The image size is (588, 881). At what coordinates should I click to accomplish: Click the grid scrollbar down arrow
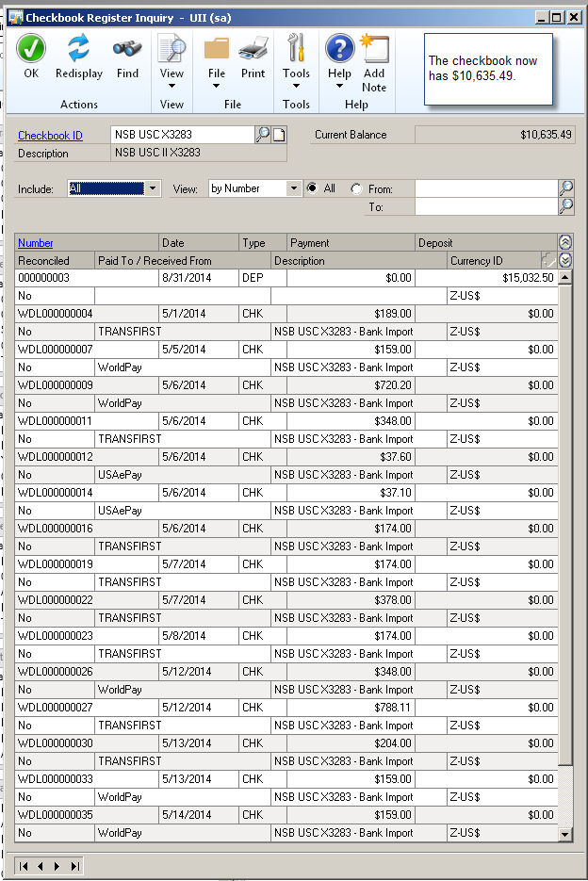point(565,835)
